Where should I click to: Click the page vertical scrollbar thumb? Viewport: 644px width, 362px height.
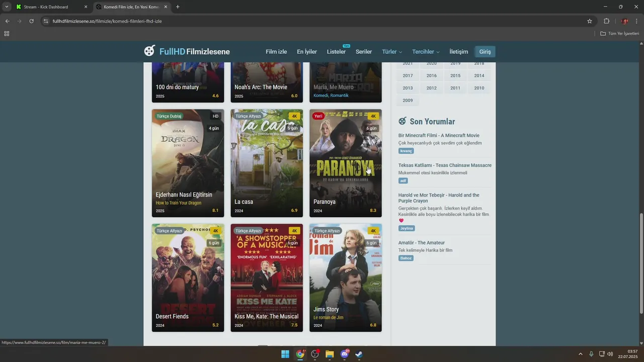641,263
